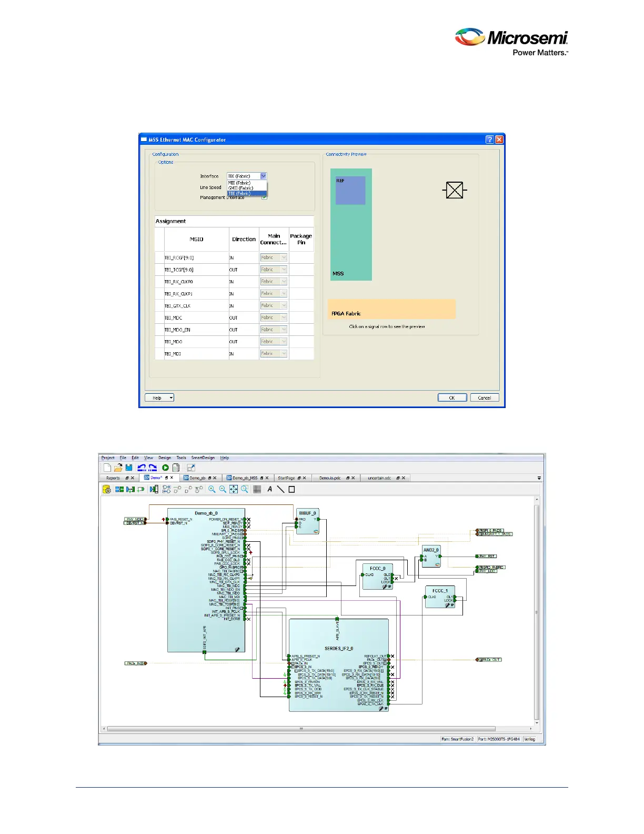
Task: Open the Fabric dropdown for TBI_MDC
Action: coord(284,317)
